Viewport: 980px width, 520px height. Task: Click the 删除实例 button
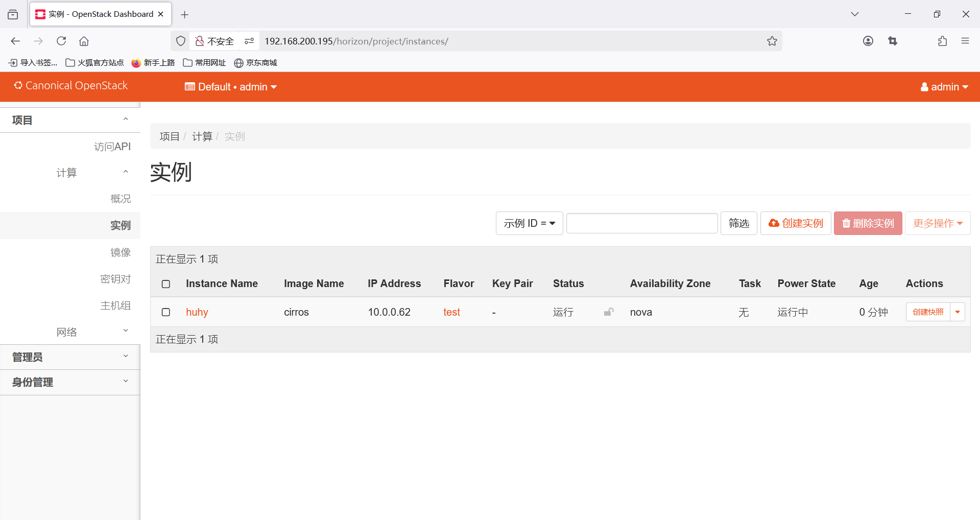[868, 223]
